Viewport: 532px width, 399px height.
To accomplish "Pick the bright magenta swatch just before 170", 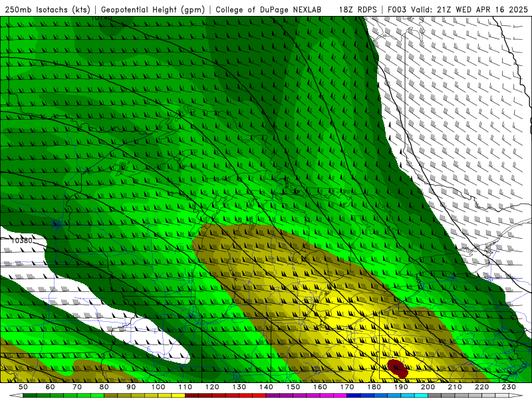I will click(340, 396).
